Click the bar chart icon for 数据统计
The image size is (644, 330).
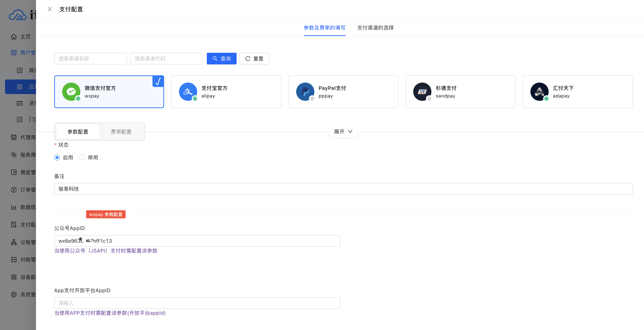14,207
